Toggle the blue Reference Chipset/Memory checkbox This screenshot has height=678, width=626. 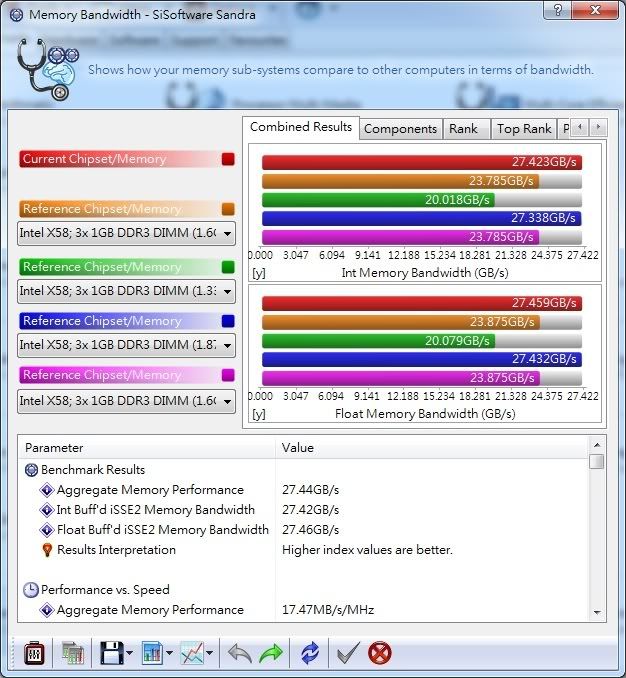click(x=228, y=321)
